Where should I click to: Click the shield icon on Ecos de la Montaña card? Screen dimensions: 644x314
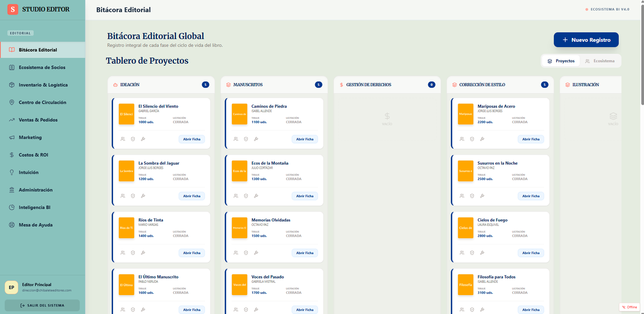tap(246, 196)
